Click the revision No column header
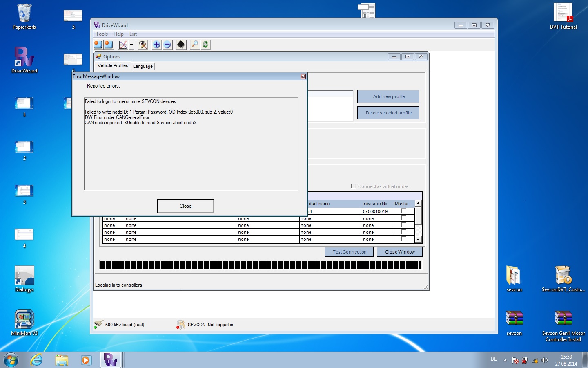This screenshot has width=588, height=368. pyautogui.click(x=375, y=204)
